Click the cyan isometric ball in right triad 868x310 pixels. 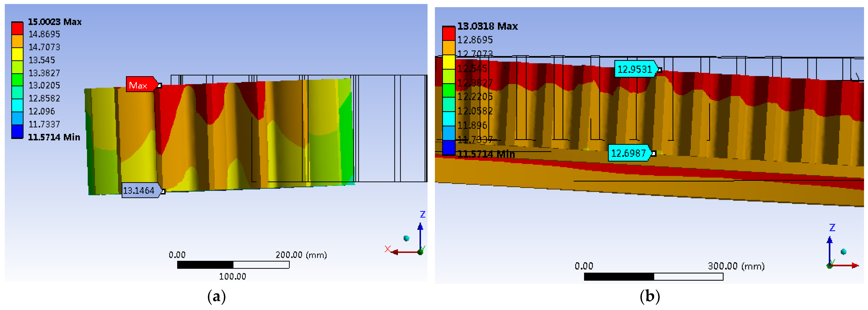point(843,252)
